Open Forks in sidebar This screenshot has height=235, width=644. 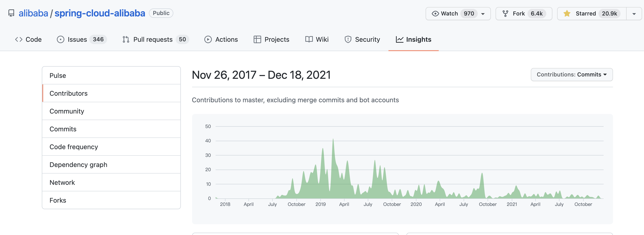111,200
